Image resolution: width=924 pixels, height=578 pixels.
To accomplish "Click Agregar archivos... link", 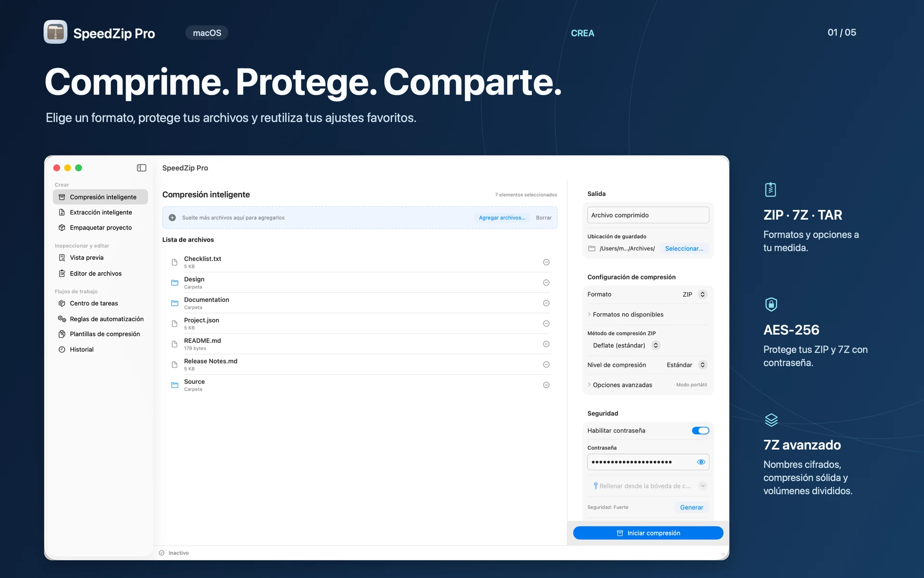I will [502, 218].
